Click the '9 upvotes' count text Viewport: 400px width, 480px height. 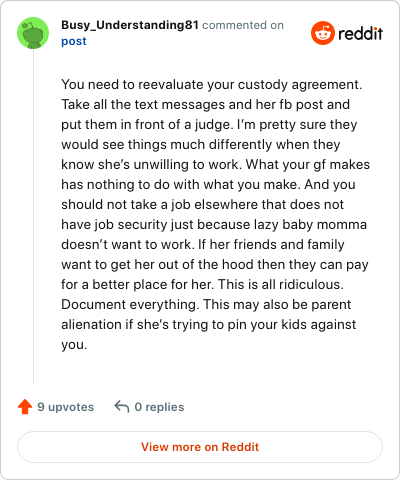pos(66,407)
